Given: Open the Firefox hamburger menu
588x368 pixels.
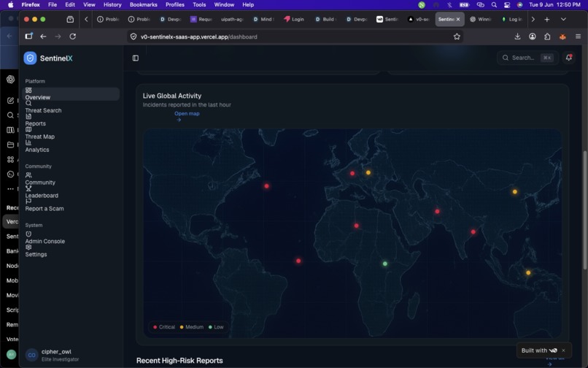Looking at the screenshot, I should (578, 37).
